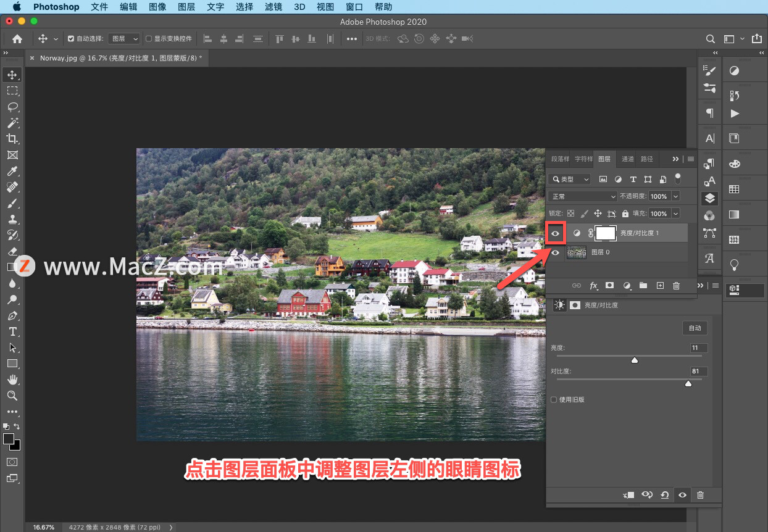Toggle adjustment visibility eye in Properties footer
The height and width of the screenshot is (532, 768).
[682, 495]
